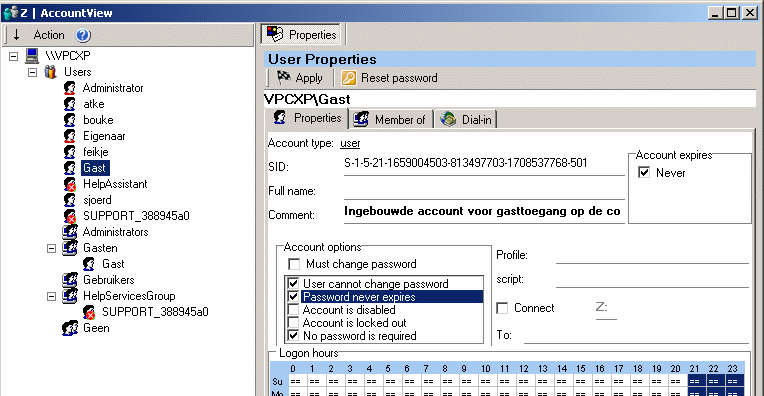Click the disabled HelpAssistant user icon
Screen dimensions: 764x396
[70, 184]
